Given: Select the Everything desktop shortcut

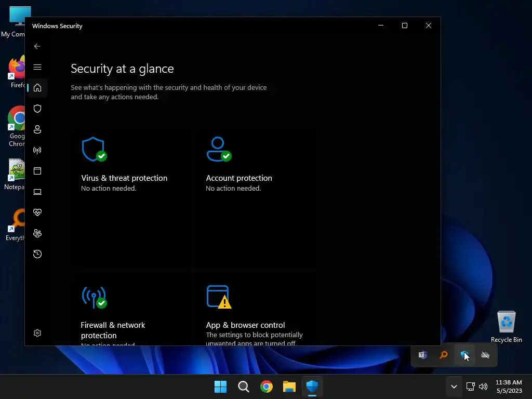Looking at the screenshot, I should 16,225.
